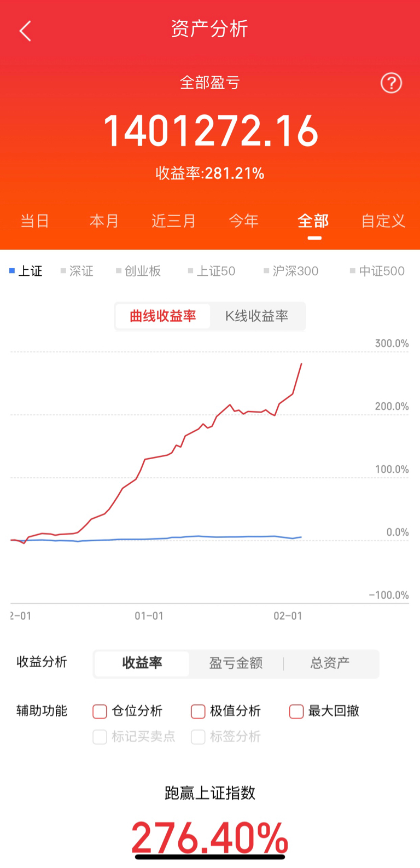Screen dimensions: 420x868
Task: Switch to the 本月 tab
Action: pos(104,221)
